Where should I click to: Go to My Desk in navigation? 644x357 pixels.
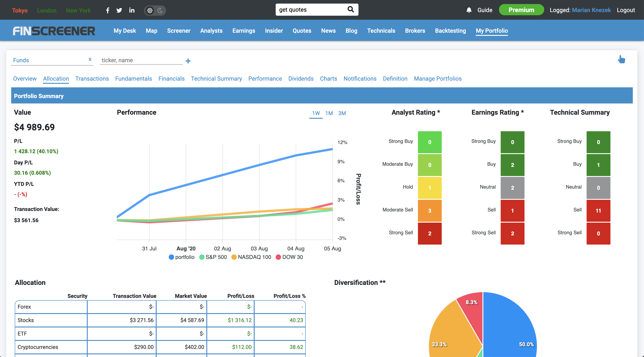coord(125,30)
